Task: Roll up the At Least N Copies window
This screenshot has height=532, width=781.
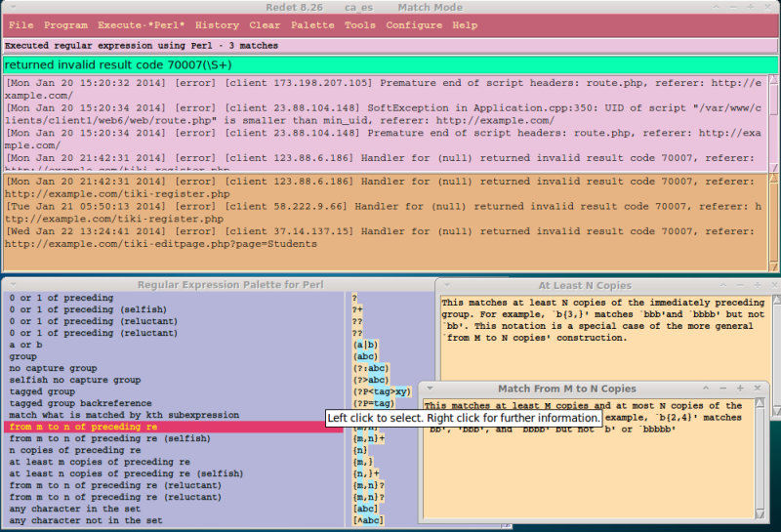Action: [x=723, y=284]
